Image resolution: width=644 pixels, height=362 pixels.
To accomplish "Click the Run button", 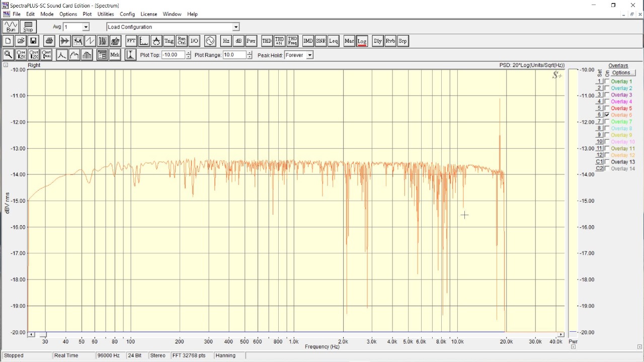I will [11, 27].
